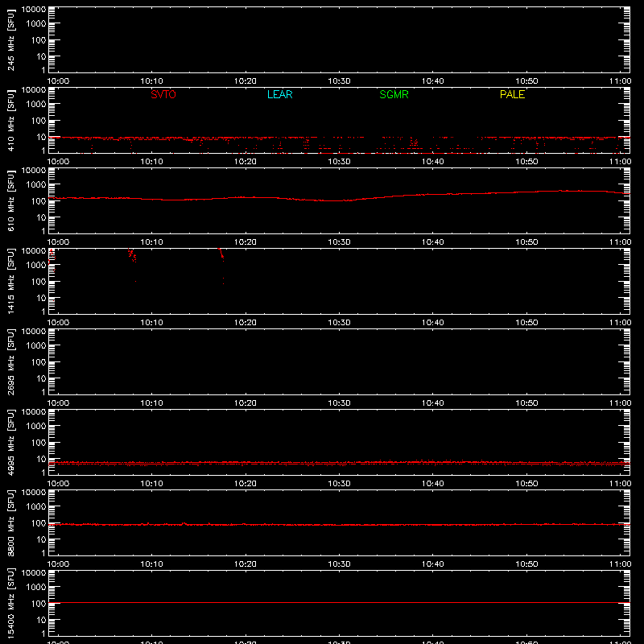Screen dimensions: 644x644
Task: Click the 1000 tick of the 4995 MHz panel
Action: pos(36,427)
